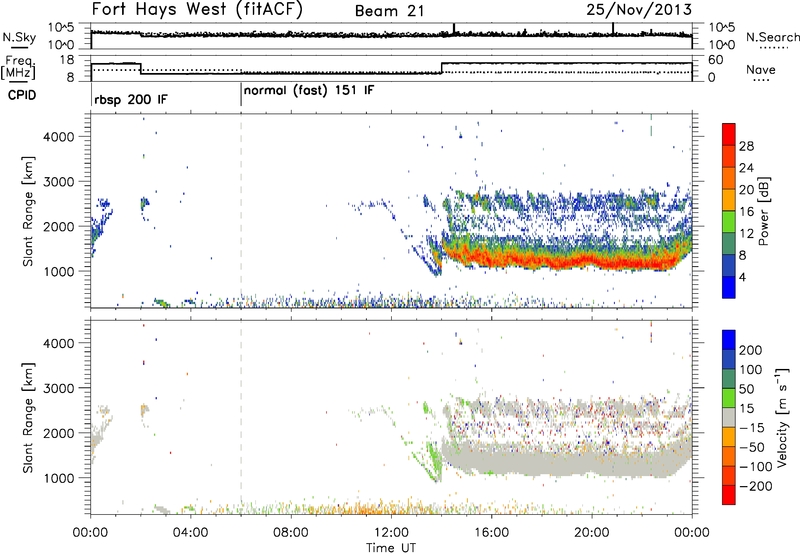Click the red segment of Power colorbar
The width and height of the screenshot is (800, 554).
point(729,135)
